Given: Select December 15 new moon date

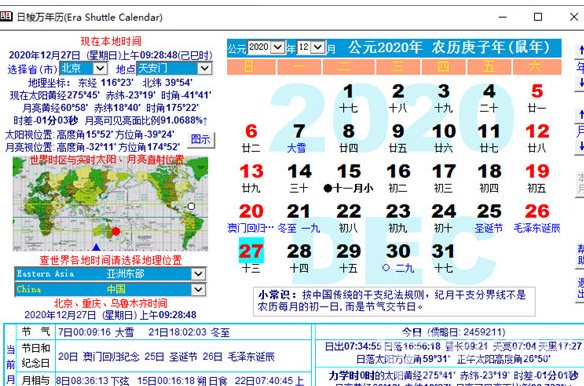Looking at the screenshot, I should pyautogui.click(x=349, y=178).
